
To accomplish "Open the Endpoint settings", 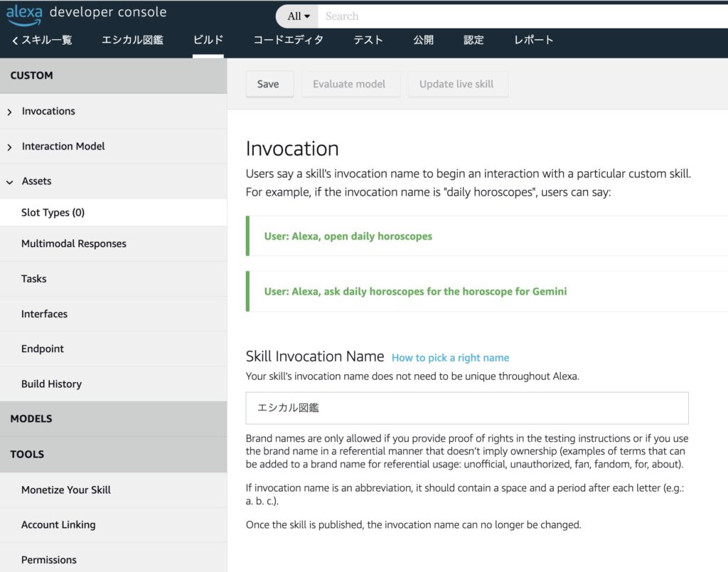I will [x=42, y=349].
